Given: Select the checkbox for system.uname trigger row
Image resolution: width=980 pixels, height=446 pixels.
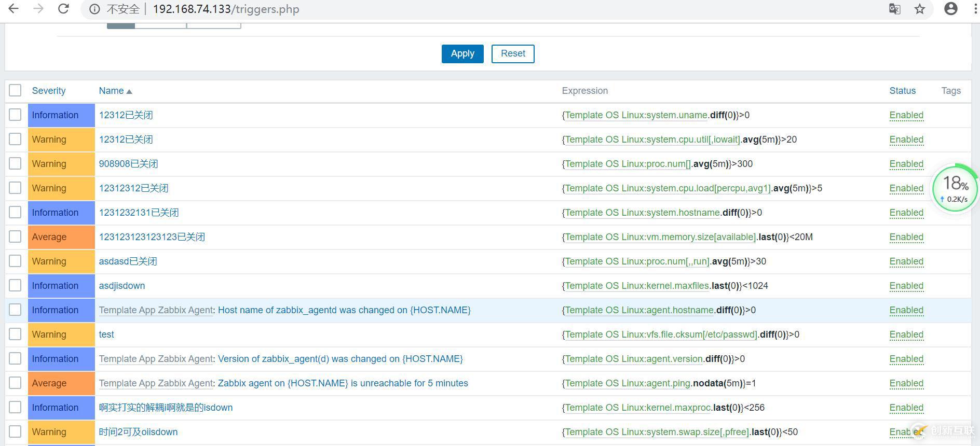Looking at the screenshot, I should tap(15, 115).
